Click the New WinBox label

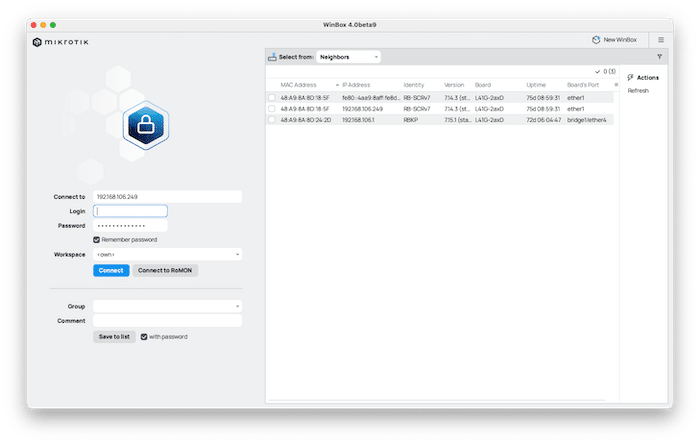click(x=620, y=40)
